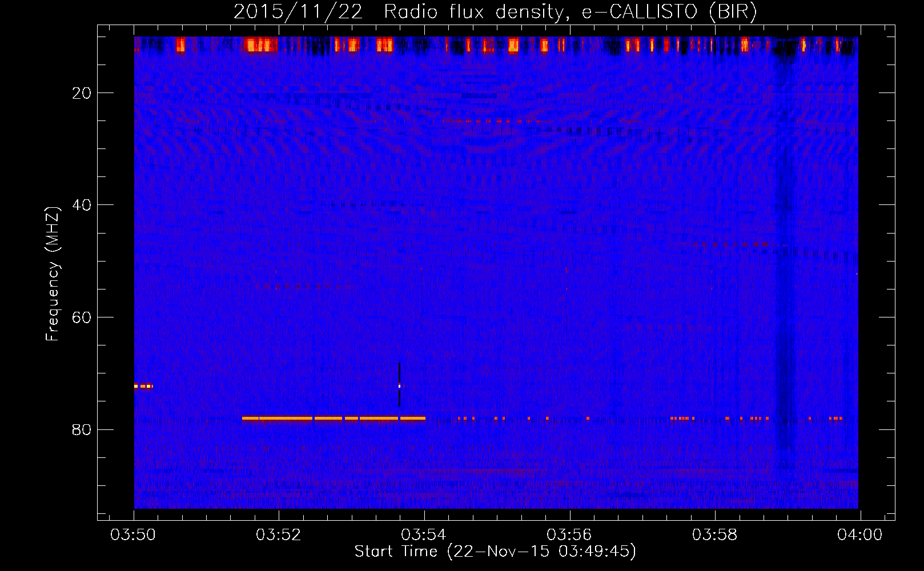Click the long orange emission line near 78 MHz

coord(334,418)
